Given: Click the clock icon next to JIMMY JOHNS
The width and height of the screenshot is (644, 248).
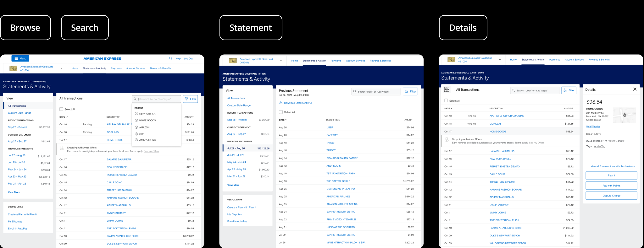Looking at the screenshot, I should (x=136, y=140).
